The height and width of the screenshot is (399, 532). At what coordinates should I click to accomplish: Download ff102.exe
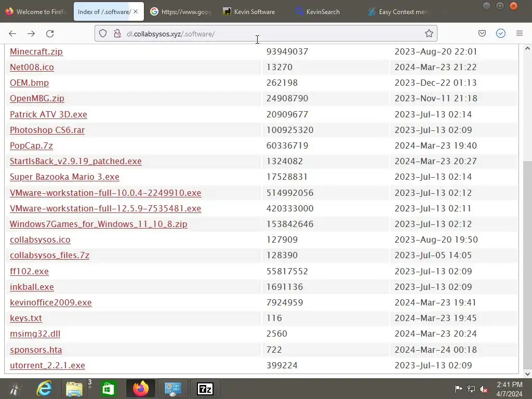point(29,271)
